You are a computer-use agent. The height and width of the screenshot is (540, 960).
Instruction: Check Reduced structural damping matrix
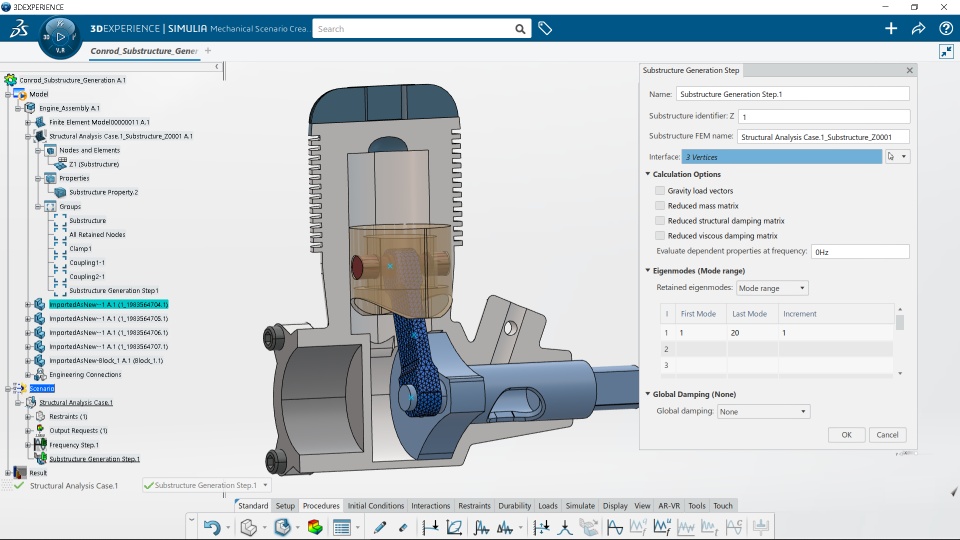(660, 220)
